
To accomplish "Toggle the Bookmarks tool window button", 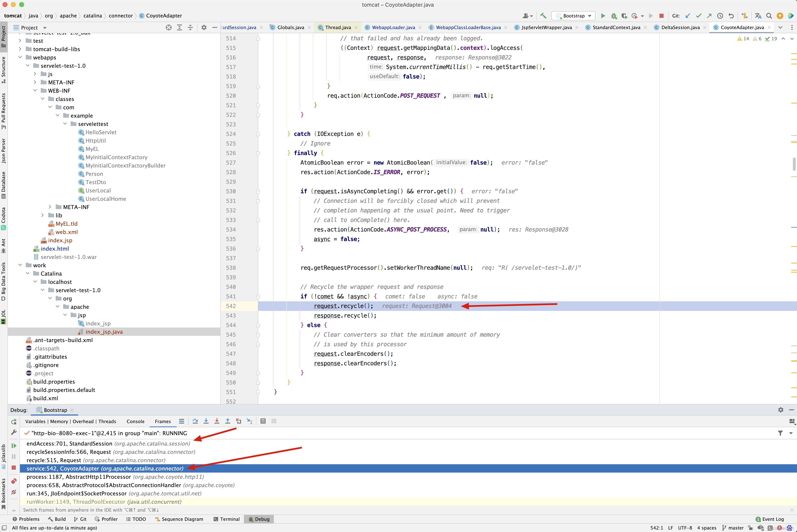I will click(4, 494).
